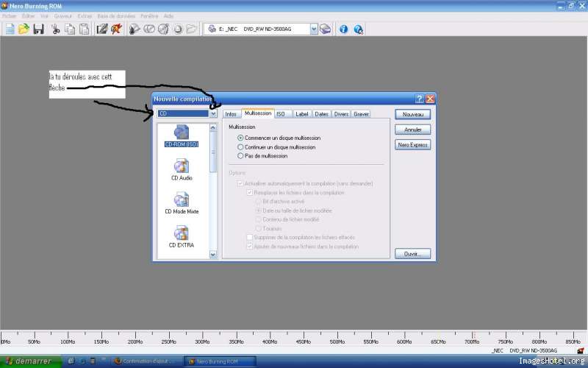588x368 pixels.
Task: Click the file browser folder toolbar icon
Action: 192,29
